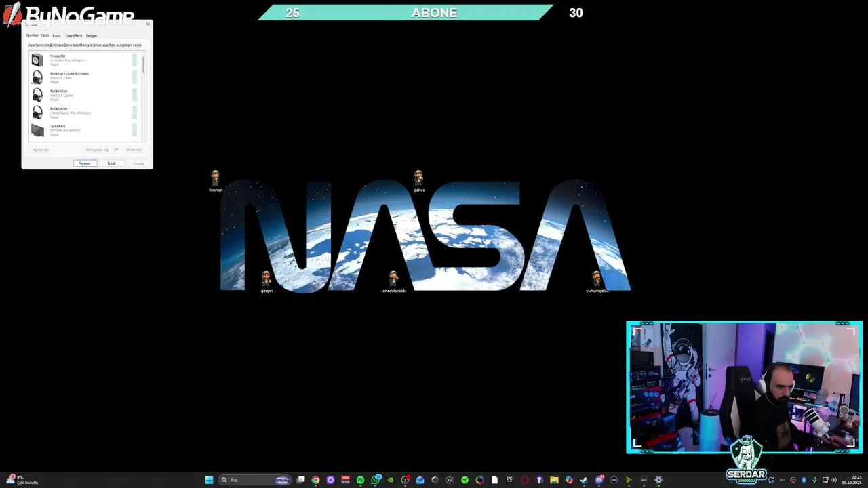This screenshot has height=488, width=868.
Task: Select the yuhumgeli desktop icon
Action: point(597,282)
